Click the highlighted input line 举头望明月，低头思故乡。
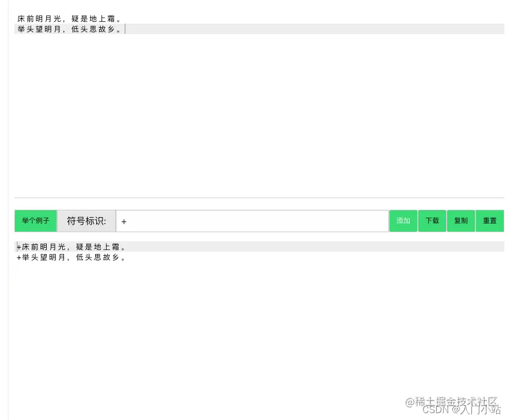510x420 pixels. coord(259,29)
